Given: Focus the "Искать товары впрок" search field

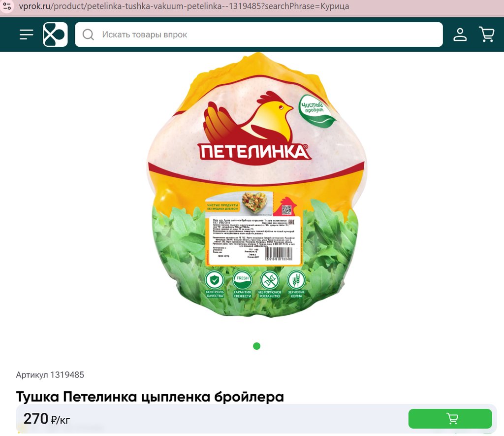Looking at the screenshot, I should point(259,34).
